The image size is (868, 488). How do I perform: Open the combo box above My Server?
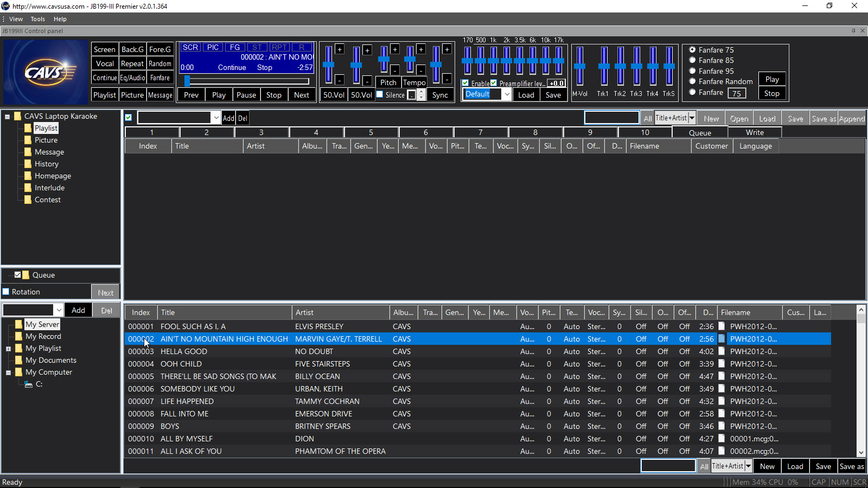tap(59, 310)
